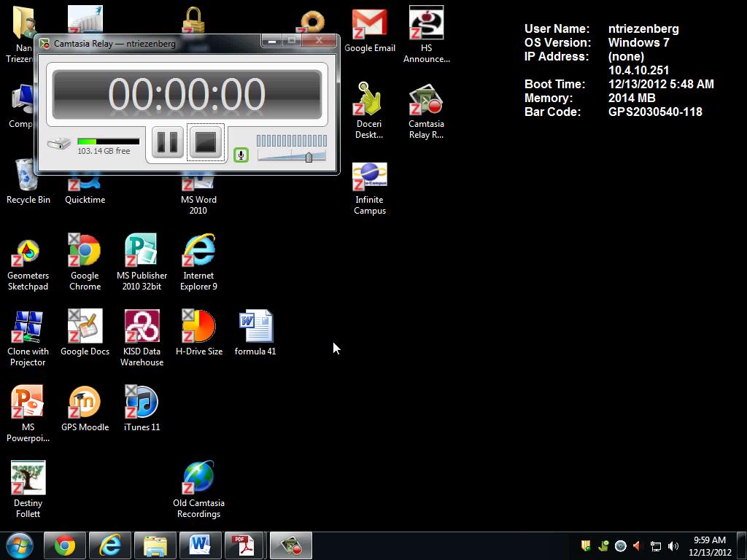This screenshot has width=747, height=560.
Task: Click the disk drive icon in Camtasia Relay
Action: click(59, 143)
